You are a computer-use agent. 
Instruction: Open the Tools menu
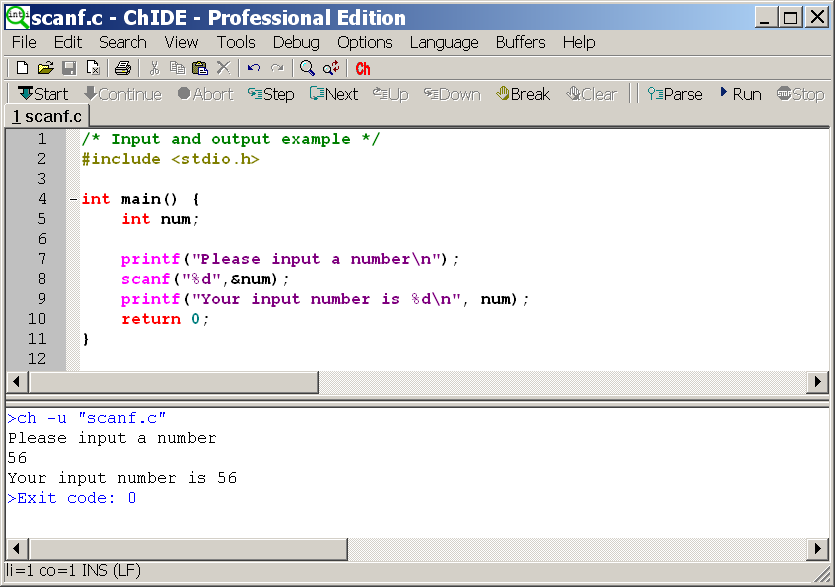[x=236, y=42]
